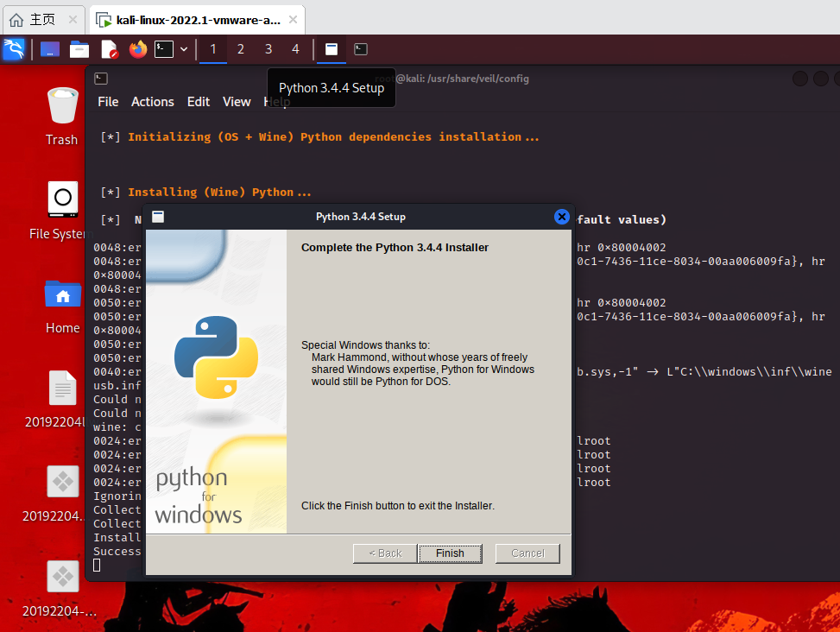Click the Python Setup dialog window icon

click(x=158, y=217)
